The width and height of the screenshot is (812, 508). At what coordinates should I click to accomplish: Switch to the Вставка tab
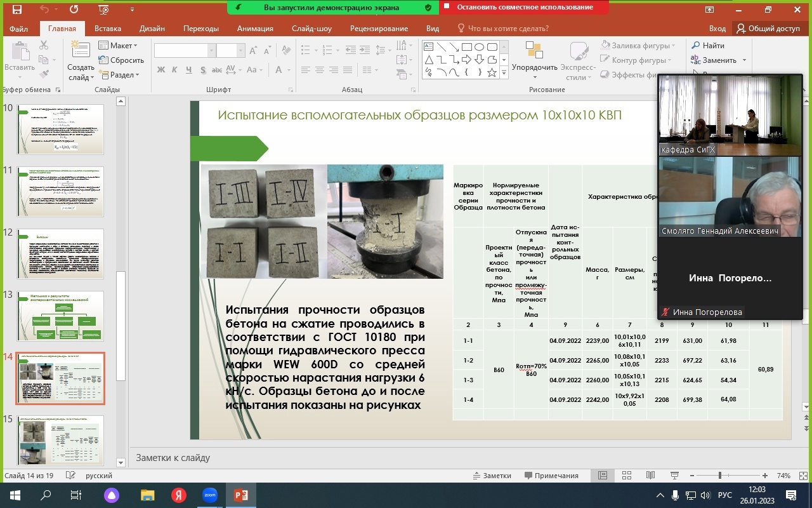tap(108, 29)
